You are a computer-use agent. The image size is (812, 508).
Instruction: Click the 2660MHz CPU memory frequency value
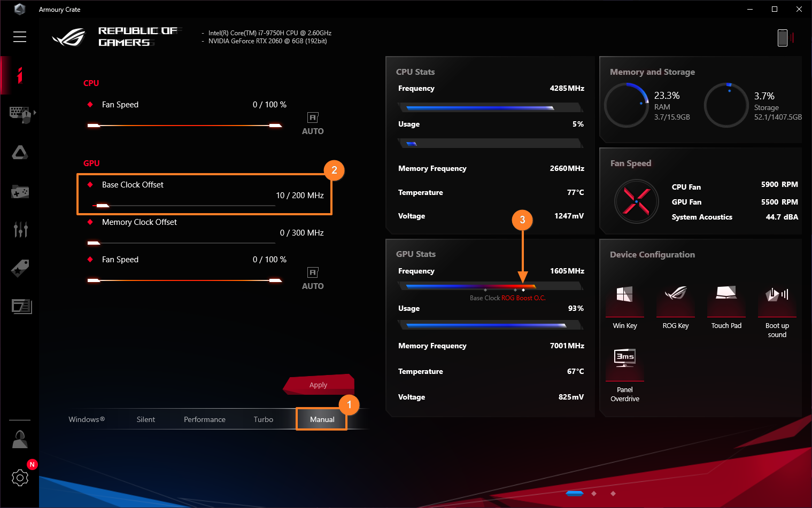[567, 168]
